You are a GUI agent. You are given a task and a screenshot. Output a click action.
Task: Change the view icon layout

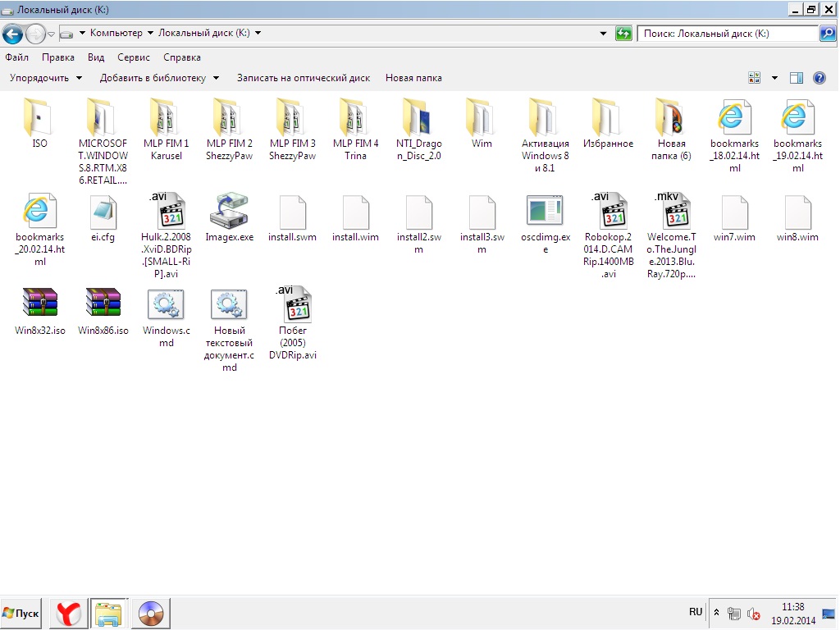(x=755, y=78)
